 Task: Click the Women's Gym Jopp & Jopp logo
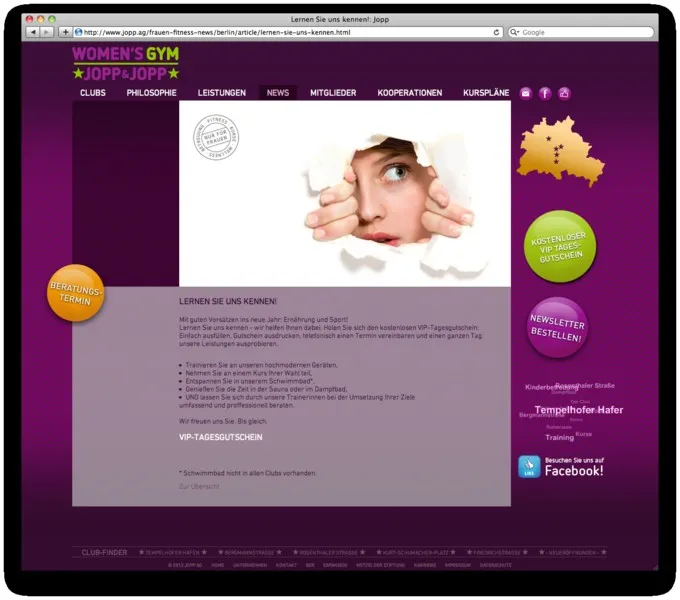point(126,63)
